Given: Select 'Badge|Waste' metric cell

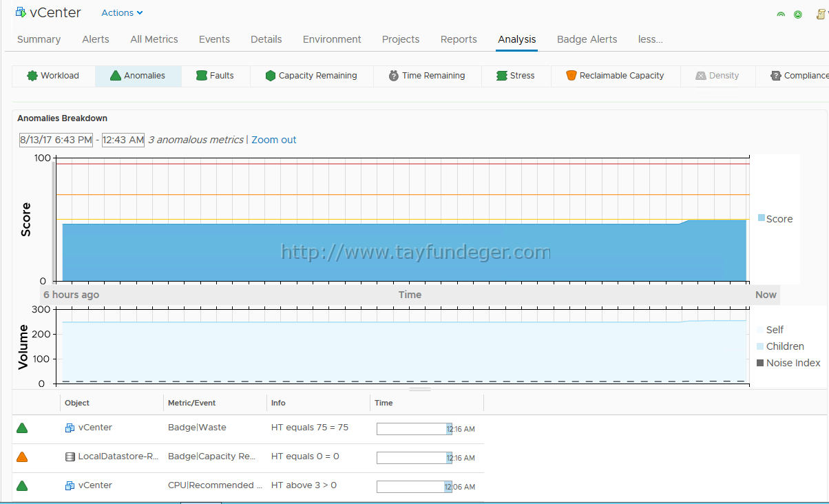Looking at the screenshot, I should click(x=197, y=428).
